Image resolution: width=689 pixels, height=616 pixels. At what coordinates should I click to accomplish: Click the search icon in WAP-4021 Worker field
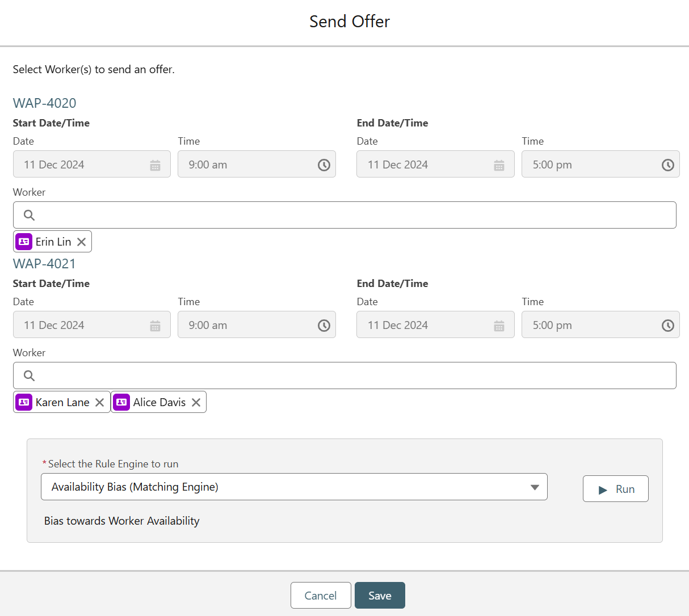(28, 375)
